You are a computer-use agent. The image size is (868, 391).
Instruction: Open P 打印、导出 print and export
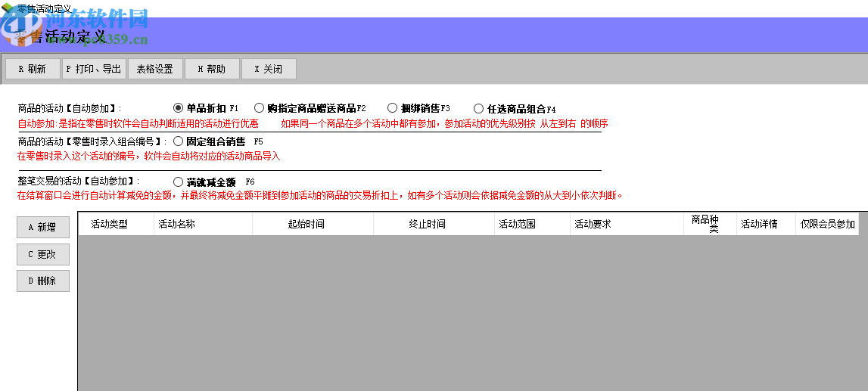tap(94, 69)
